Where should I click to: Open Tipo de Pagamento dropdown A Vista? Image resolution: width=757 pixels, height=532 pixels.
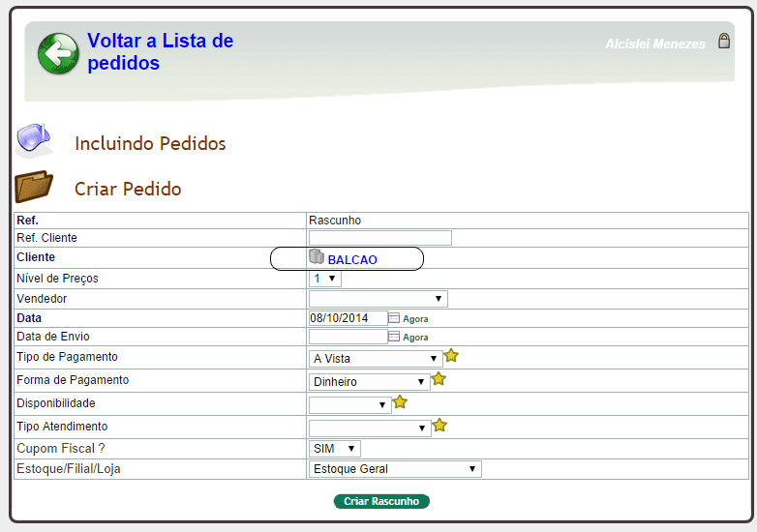376,359
